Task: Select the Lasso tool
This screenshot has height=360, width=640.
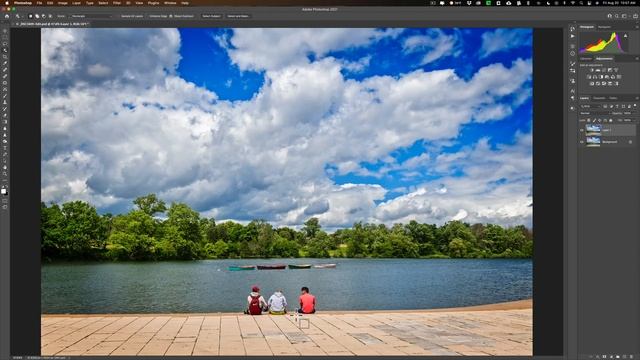Action: click(6, 44)
